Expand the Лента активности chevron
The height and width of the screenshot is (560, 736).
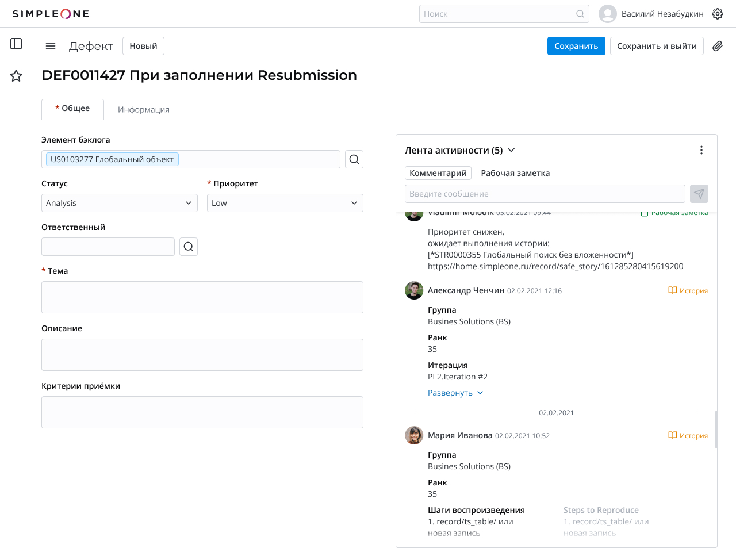click(511, 150)
